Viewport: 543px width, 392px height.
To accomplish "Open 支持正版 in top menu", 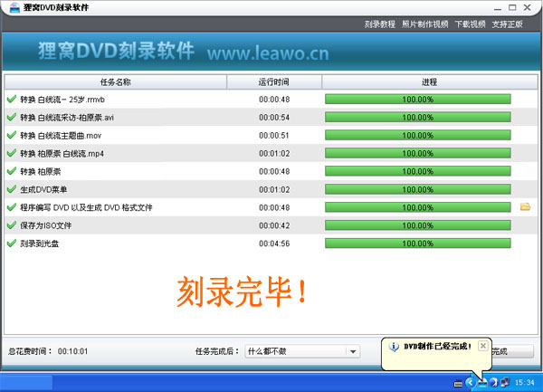I will click(x=508, y=24).
